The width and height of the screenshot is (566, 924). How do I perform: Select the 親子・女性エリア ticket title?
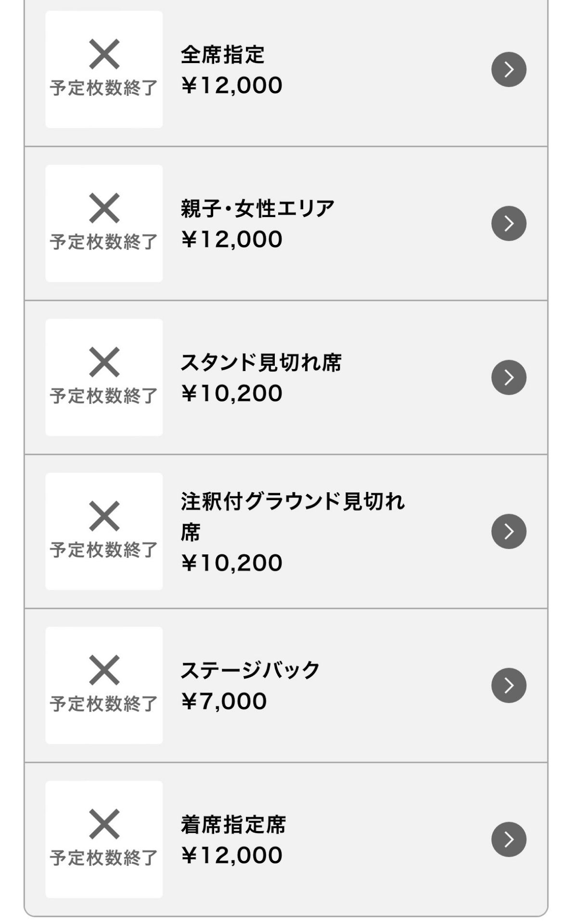257,209
